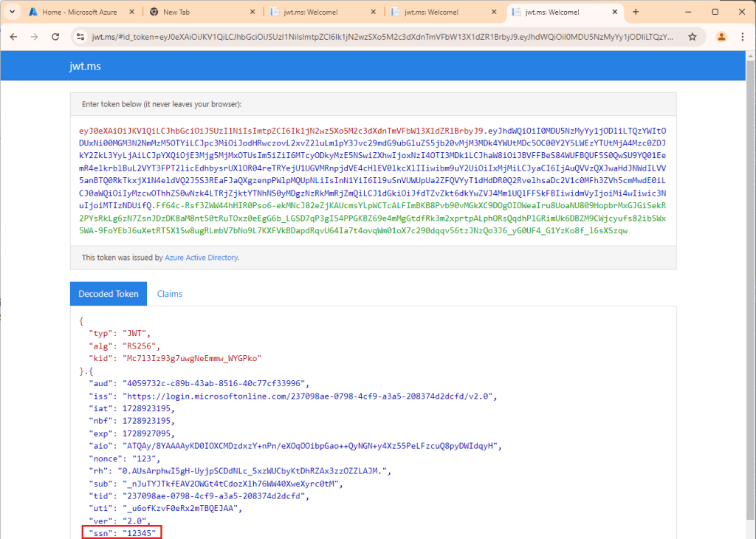Open the browser profile avatar
The image size is (756, 539).
point(721,36)
